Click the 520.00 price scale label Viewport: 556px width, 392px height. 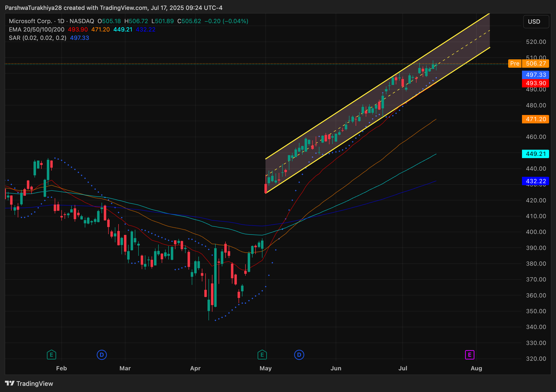coord(536,42)
